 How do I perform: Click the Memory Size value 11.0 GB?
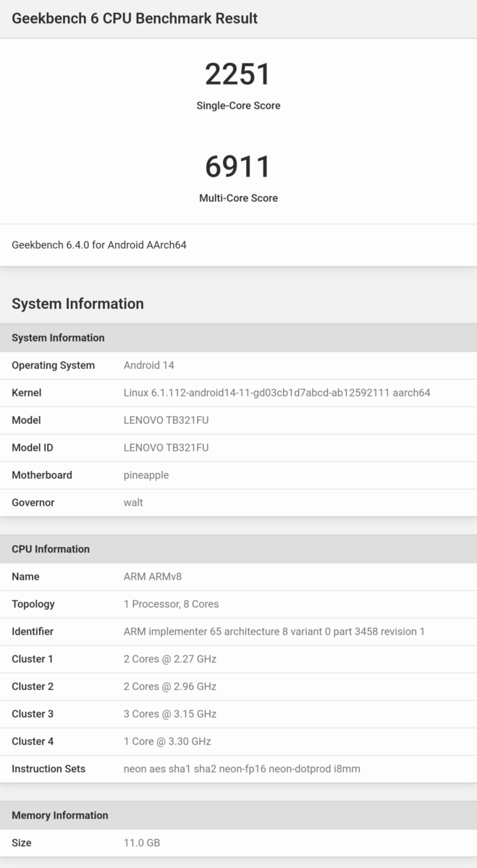tap(142, 843)
